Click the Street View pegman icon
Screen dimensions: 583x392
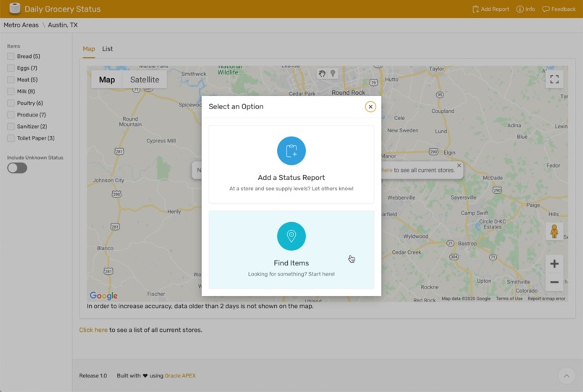[554, 231]
